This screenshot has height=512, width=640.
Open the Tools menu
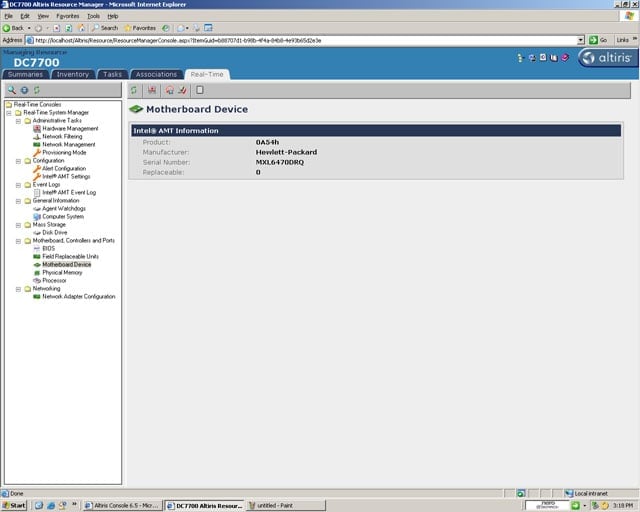coord(93,16)
